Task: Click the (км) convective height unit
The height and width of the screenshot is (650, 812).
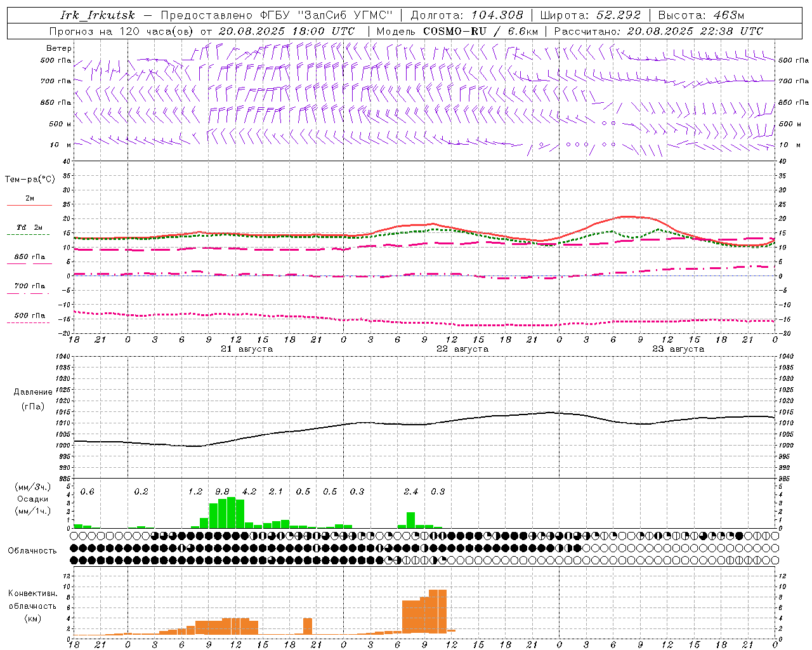Action: [33, 618]
